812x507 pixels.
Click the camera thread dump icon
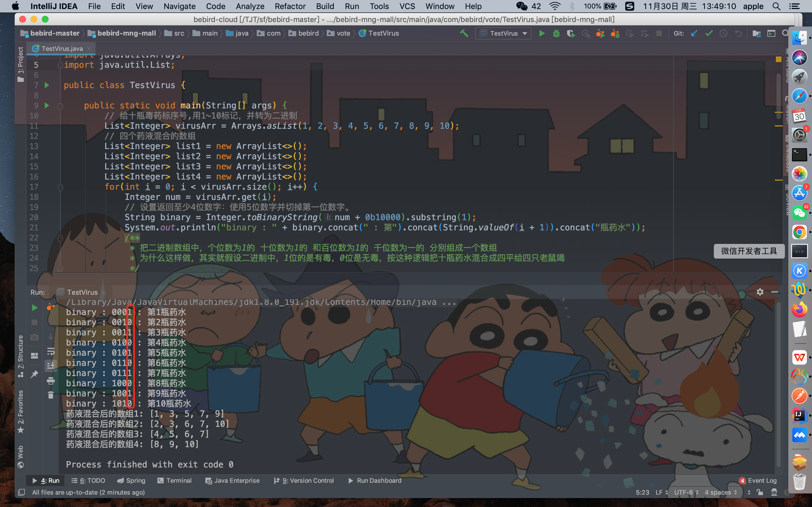[34, 337]
